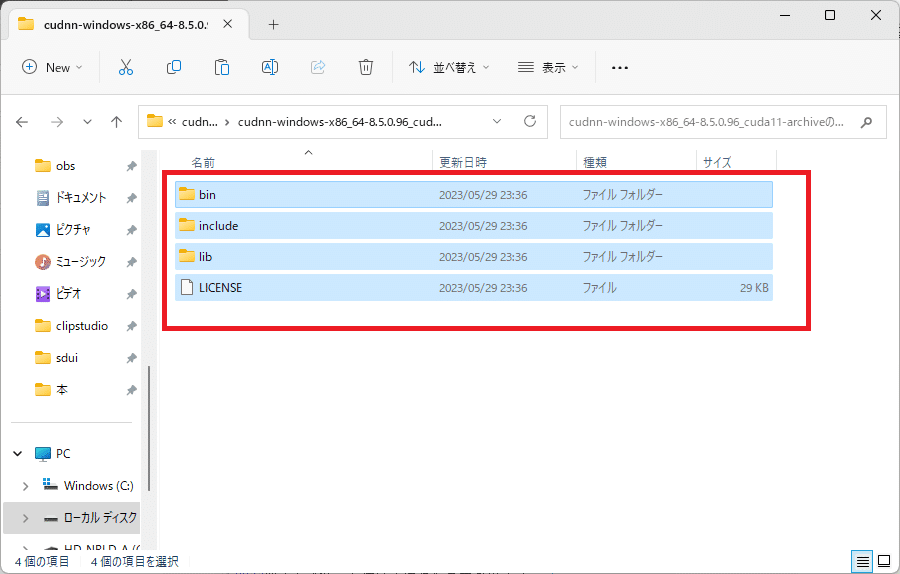Click the navigation pane scrollbar

tap(149, 428)
